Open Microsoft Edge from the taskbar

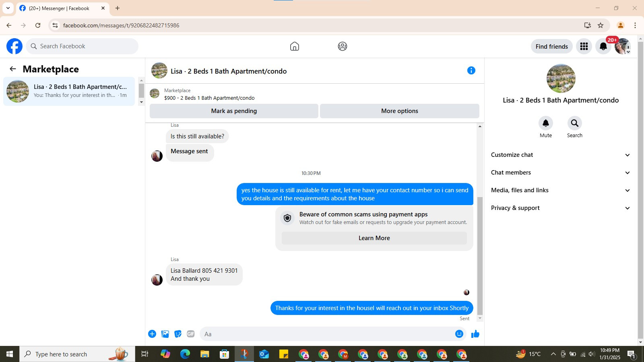click(x=185, y=354)
